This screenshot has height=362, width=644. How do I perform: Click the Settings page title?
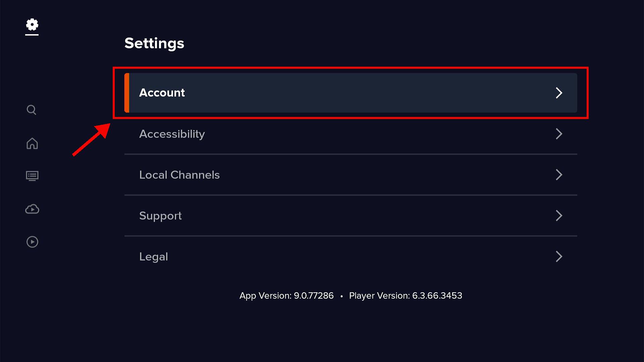pos(154,43)
